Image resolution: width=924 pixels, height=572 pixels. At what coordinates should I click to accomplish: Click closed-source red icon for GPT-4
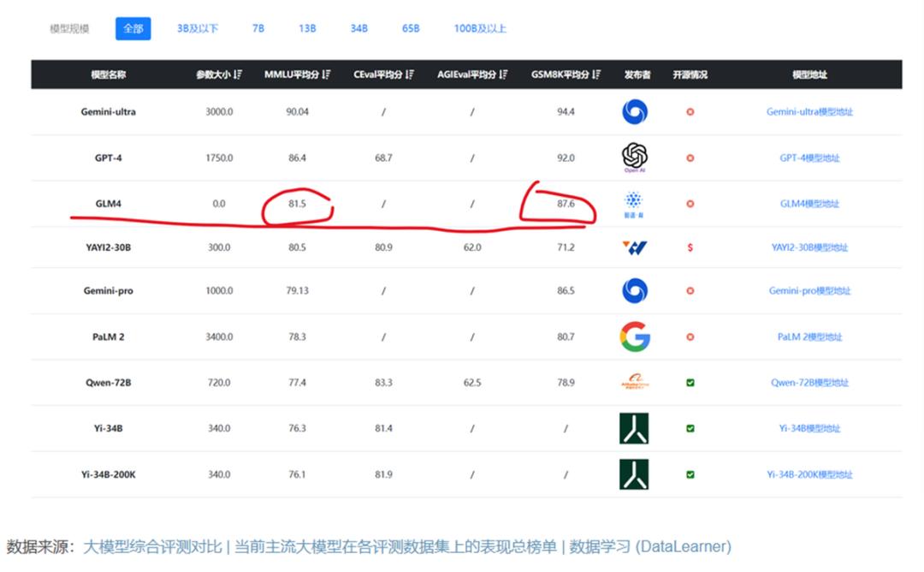690,158
